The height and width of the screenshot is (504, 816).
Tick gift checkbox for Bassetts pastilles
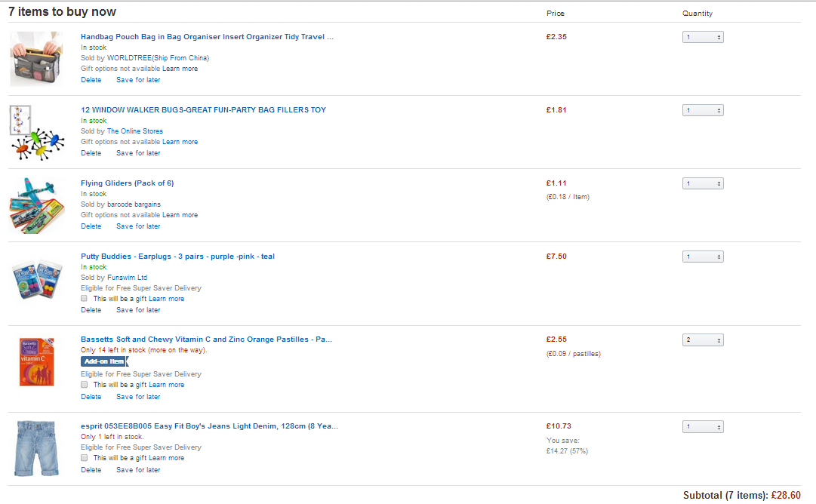pos(84,385)
